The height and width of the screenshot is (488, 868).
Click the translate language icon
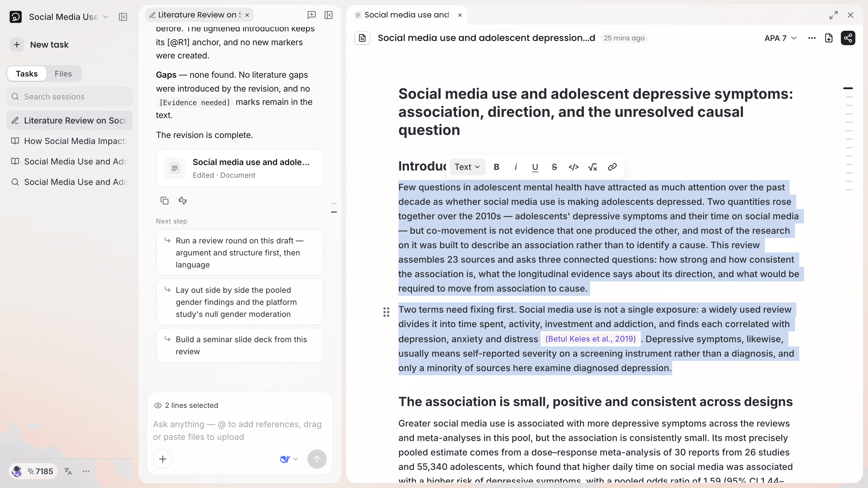(x=68, y=471)
